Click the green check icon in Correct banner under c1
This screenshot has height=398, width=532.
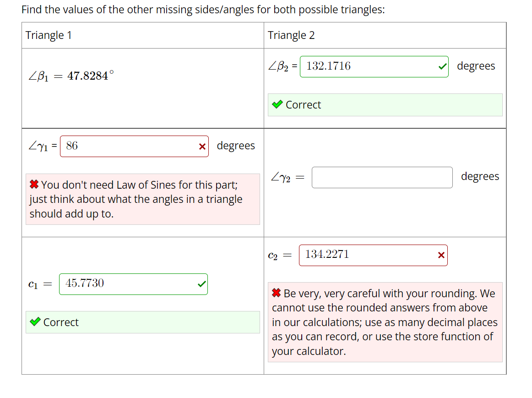pos(36,322)
